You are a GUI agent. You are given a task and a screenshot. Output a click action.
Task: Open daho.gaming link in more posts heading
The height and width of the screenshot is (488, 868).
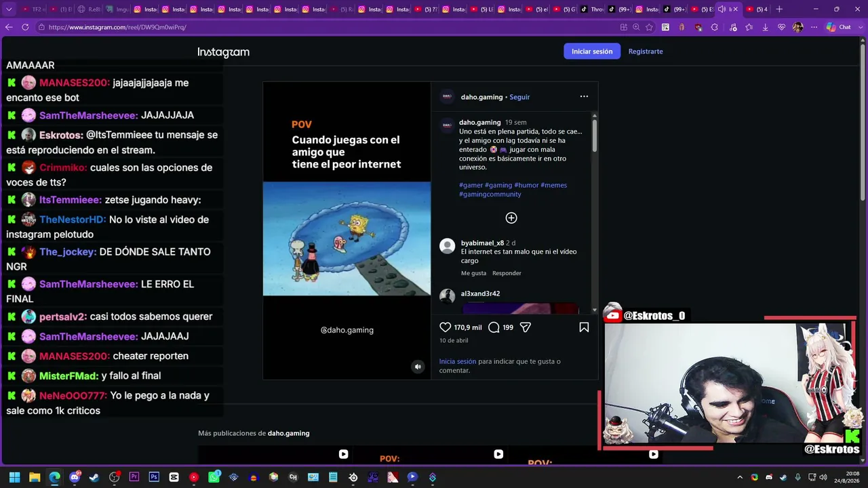tap(288, 433)
